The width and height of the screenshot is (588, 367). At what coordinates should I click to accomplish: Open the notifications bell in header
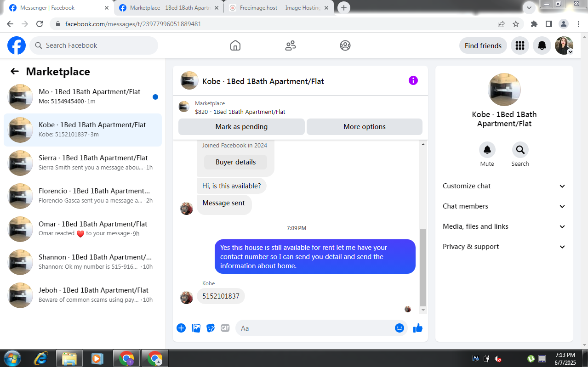pos(542,45)
